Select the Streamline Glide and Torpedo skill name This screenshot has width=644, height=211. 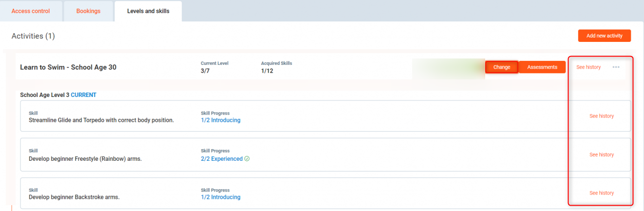[x=101, y=120]
